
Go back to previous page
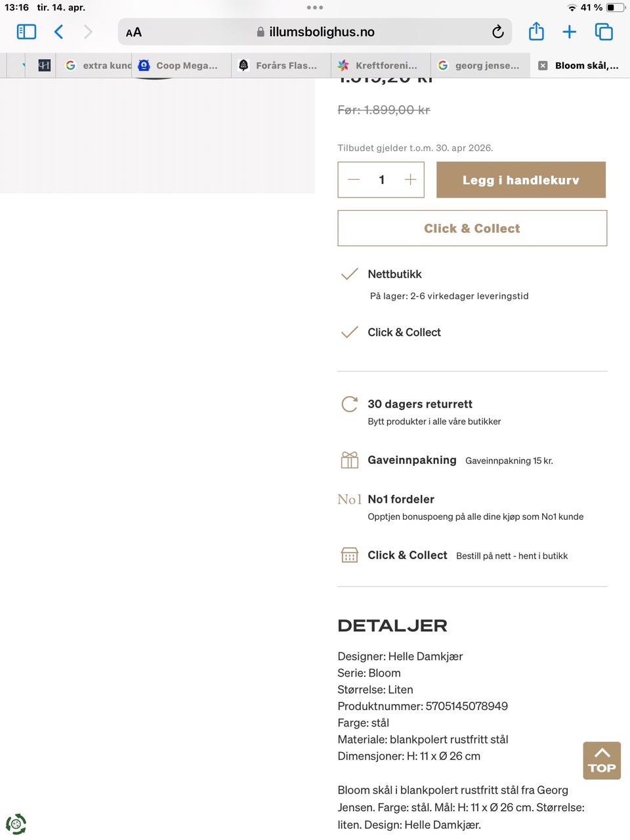click(58, 31)
